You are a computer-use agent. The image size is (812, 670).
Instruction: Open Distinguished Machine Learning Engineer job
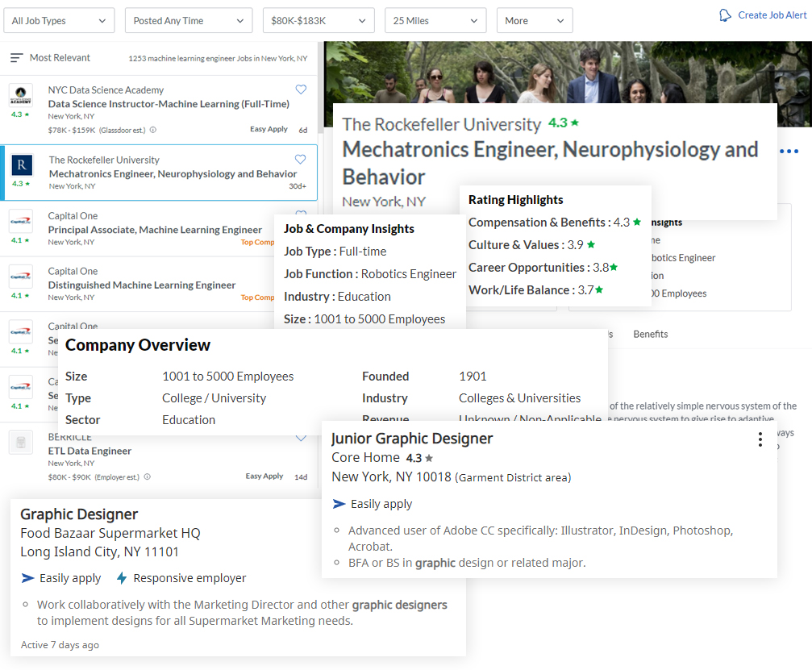tap(141, 285)
